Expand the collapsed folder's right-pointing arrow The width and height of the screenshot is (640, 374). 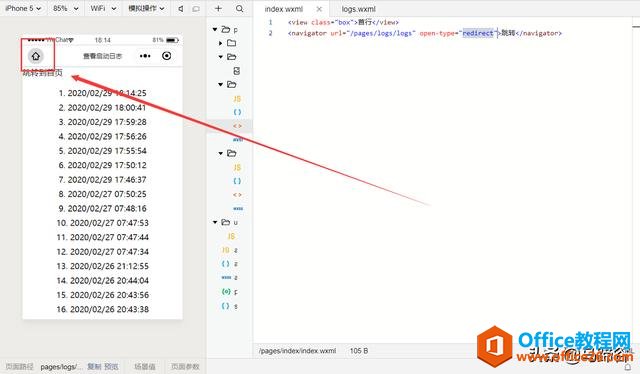pos(220,43)
